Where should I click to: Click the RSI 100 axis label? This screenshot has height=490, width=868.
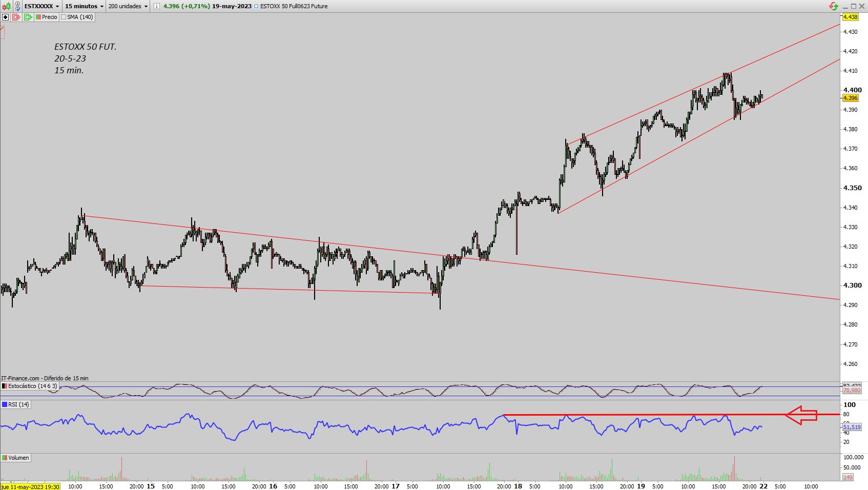850,404
